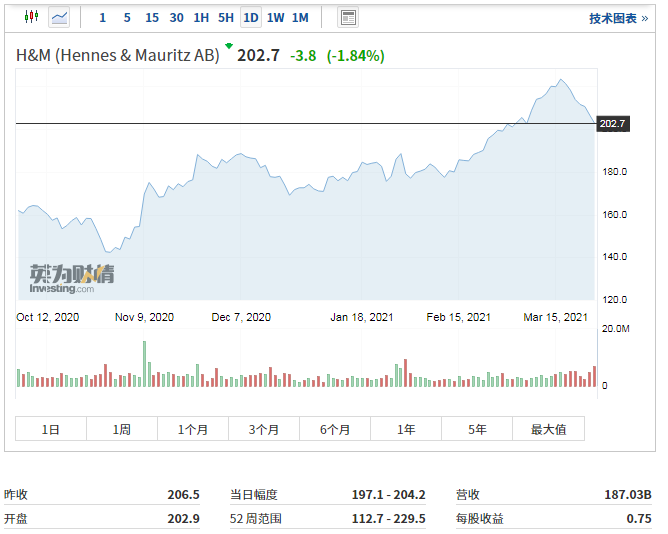Screen dimensions: 668x534
Task: Open the news panel icon in toolbar
Action: (348, 17)
